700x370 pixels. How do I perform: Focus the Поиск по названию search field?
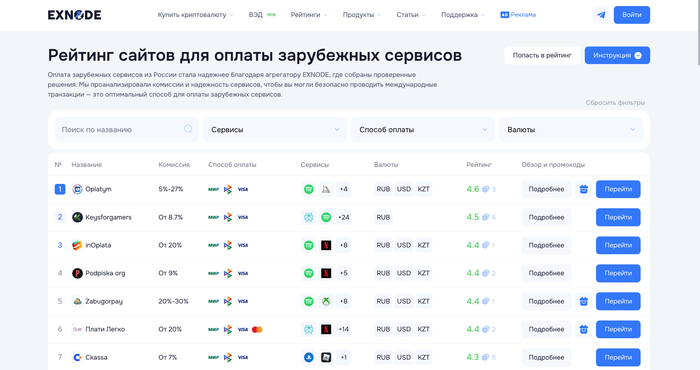tap(126, 129)
